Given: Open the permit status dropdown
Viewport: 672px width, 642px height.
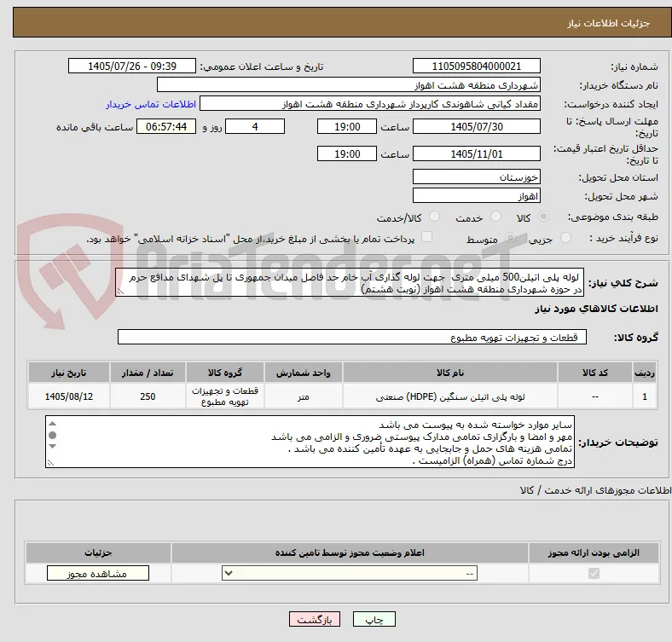Looking at the screenshot, I should 350,574.
